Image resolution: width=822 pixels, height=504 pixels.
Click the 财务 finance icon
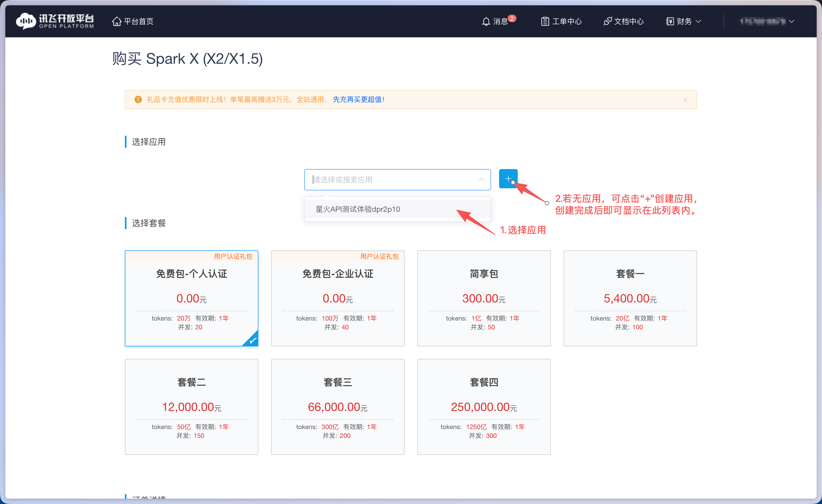(670, 21)
